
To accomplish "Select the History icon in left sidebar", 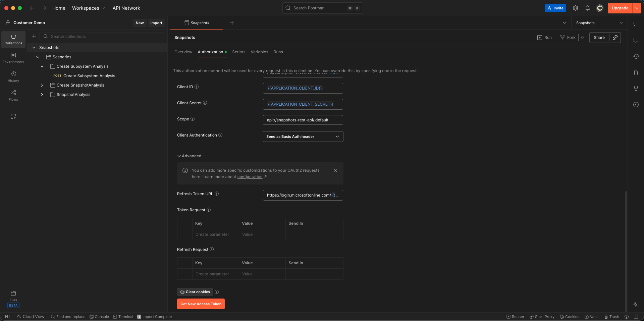I will click(x=13, y=76).
